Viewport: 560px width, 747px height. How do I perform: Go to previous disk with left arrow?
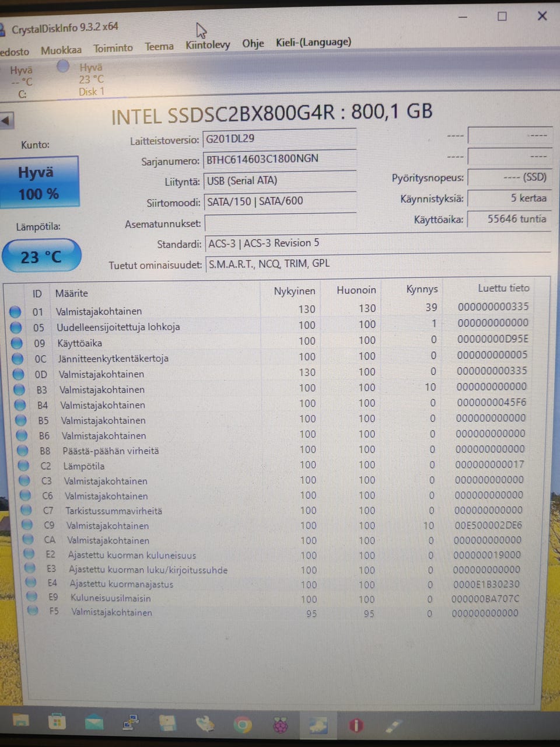pos(6,121)
